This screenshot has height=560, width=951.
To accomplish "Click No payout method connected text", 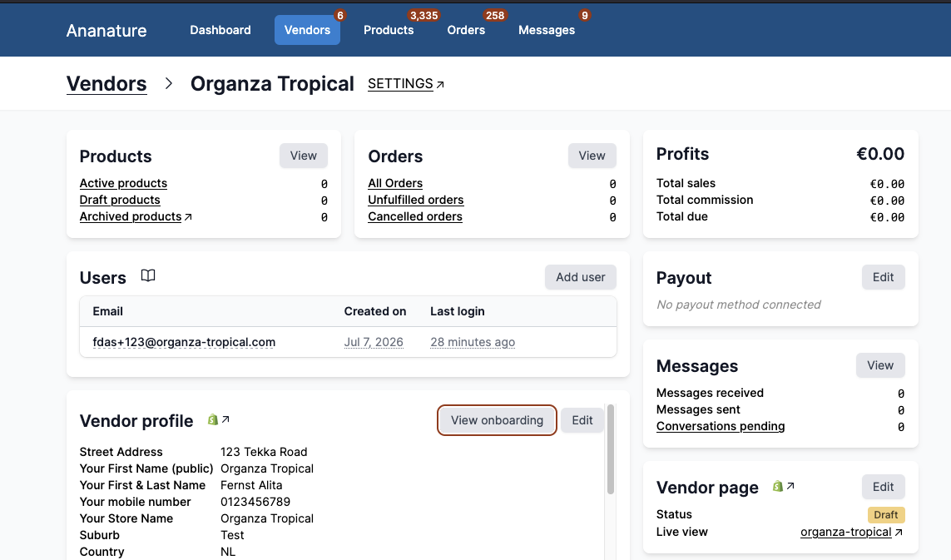I will 739,305.
